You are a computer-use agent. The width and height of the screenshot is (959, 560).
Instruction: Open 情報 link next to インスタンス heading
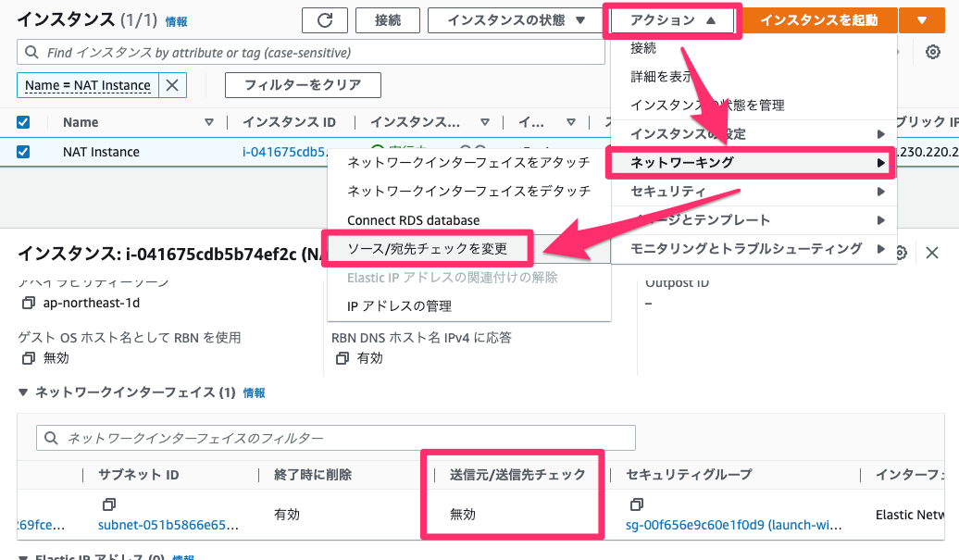[176, 22]
